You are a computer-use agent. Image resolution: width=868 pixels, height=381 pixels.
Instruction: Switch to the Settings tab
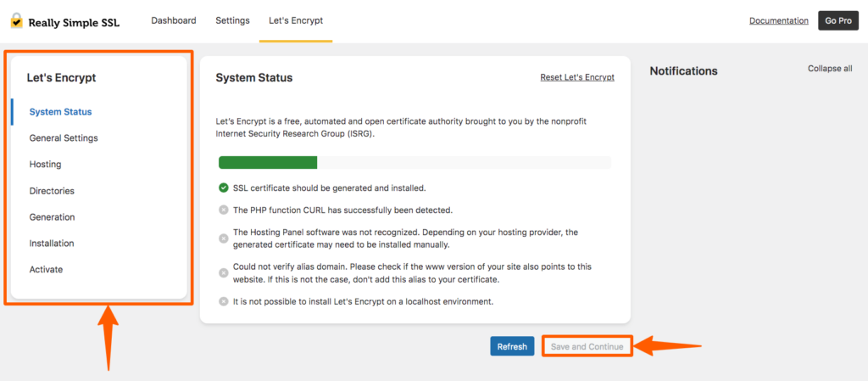coord(232,20)
